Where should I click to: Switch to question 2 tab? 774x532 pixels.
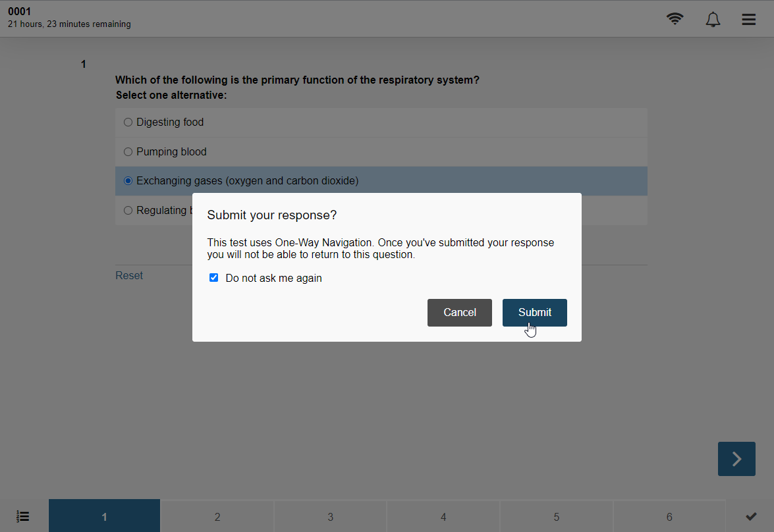217,516
